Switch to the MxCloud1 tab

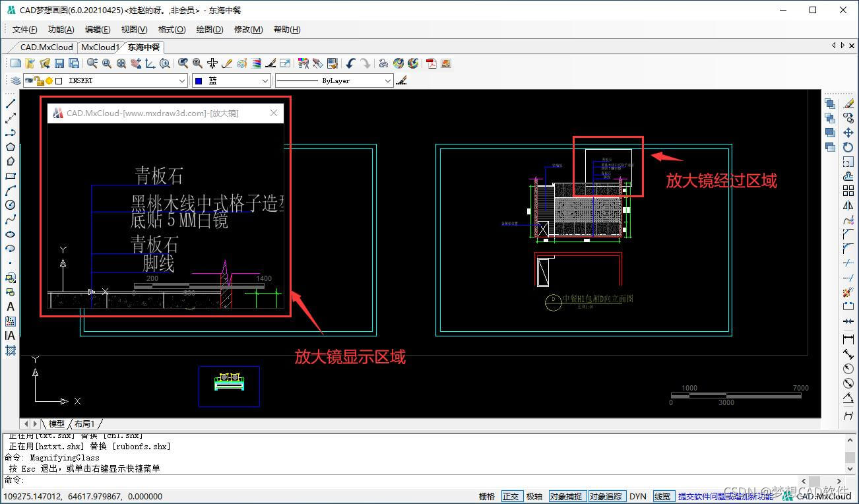(x=100, y=47)
